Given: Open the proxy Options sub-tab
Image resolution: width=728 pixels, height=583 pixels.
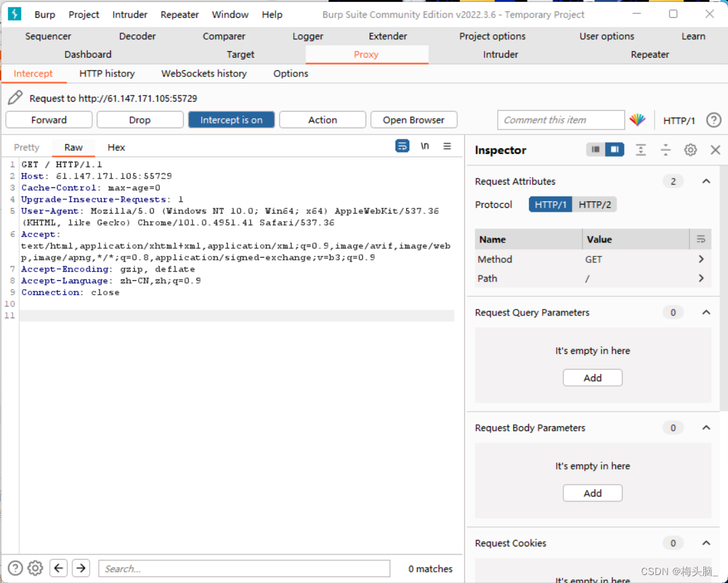Looking at the screenshot, I should 291,74.
